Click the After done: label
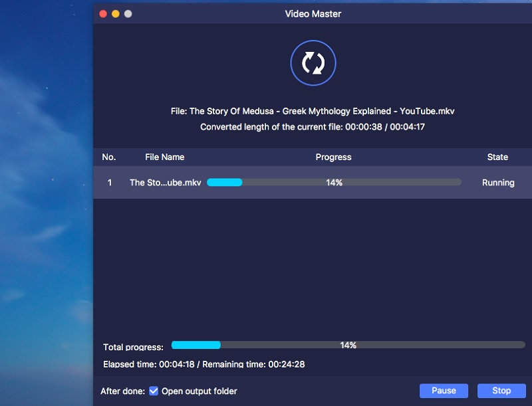This screenshot has width=532, height=406. (122, 391)
